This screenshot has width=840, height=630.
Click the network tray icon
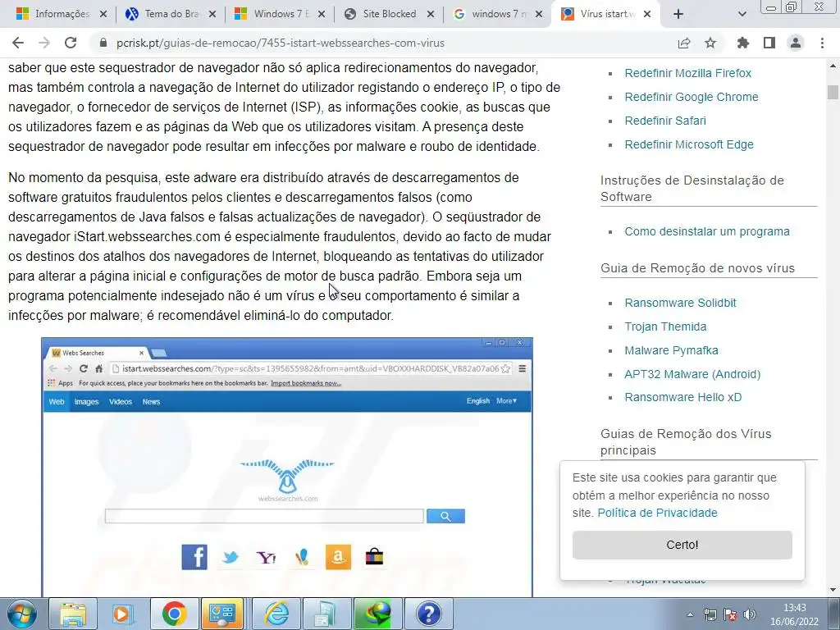click(x=710, y=614)
